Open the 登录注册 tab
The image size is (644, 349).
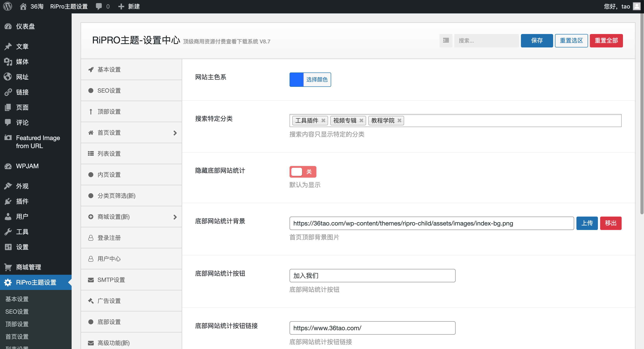tap(131, 238)
